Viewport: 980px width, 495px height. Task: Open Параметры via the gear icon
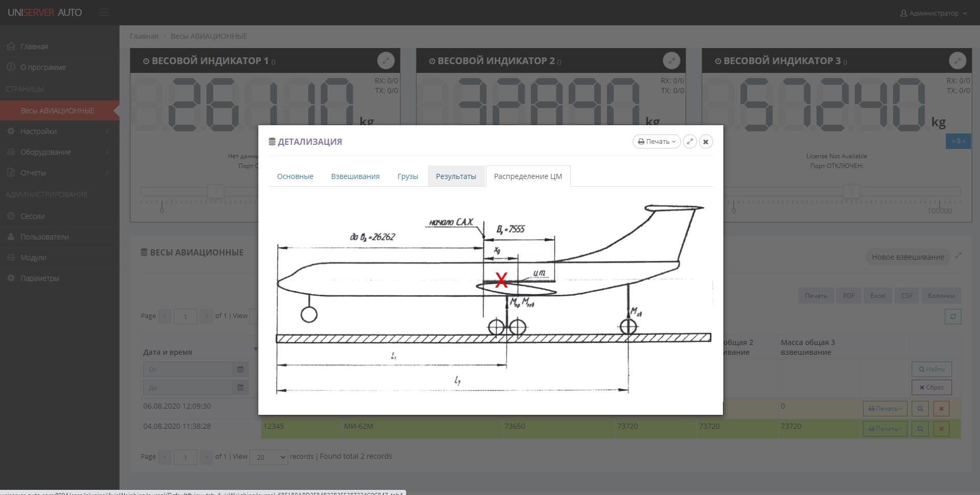point(10,278)
